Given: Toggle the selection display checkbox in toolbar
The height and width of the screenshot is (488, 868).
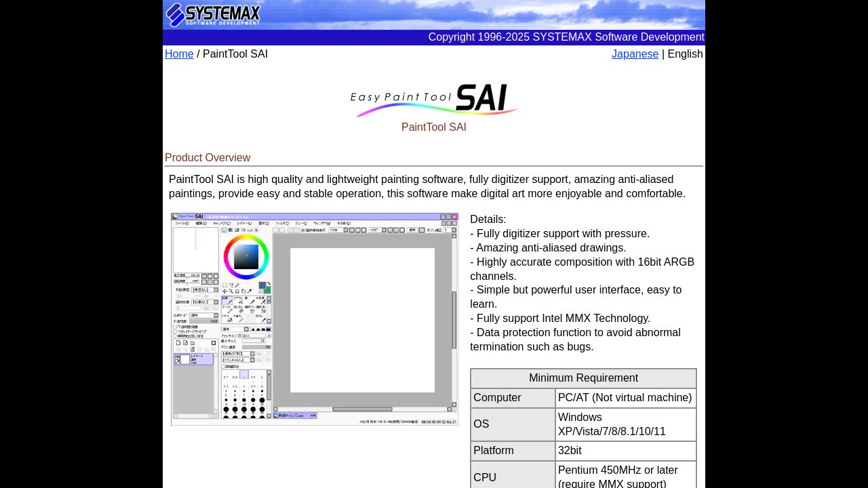Looking at the screenshot, I should pyautogui.click(x=303, y=230).
